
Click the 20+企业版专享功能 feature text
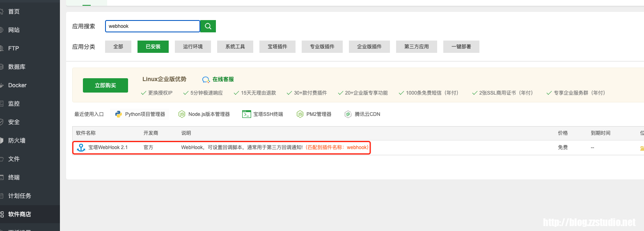[x=366, y=93]
